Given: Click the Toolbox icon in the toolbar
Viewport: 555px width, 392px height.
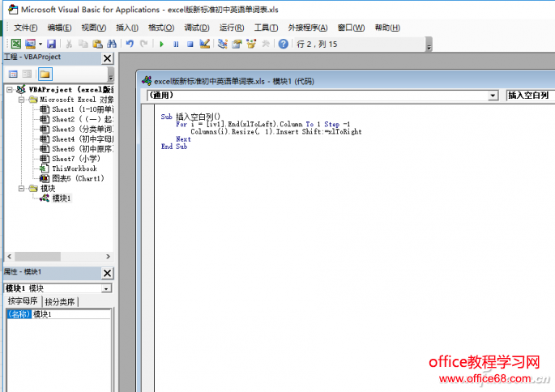Looking at the screenshot, I should pyautogui.click(x=266, y=44).
